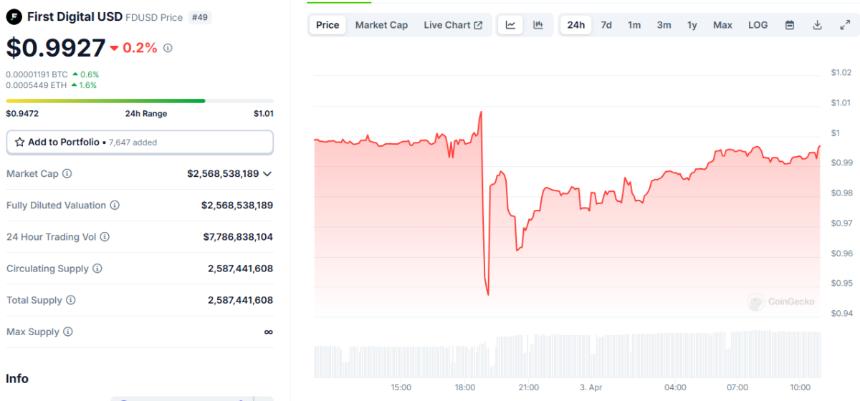Select the 1y time range
The height and width of the screenshot is (401, 860).
point(692,25)
